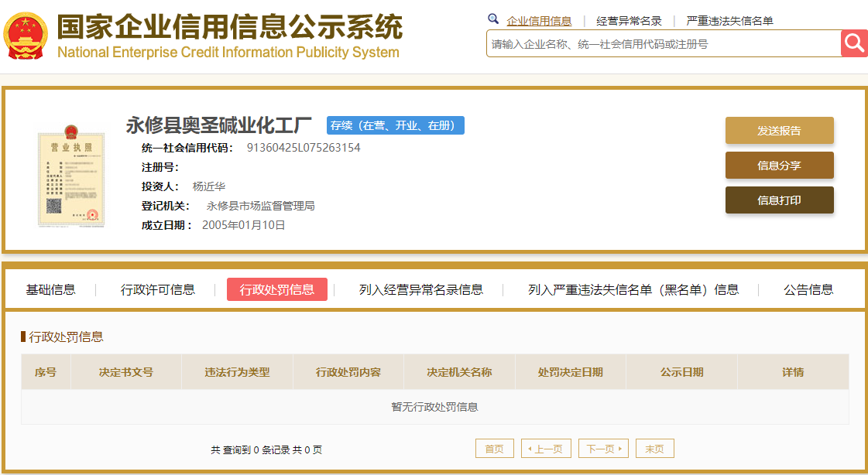Click the national emblem logo
Screen dimensions: 868x475
(26, 36)
